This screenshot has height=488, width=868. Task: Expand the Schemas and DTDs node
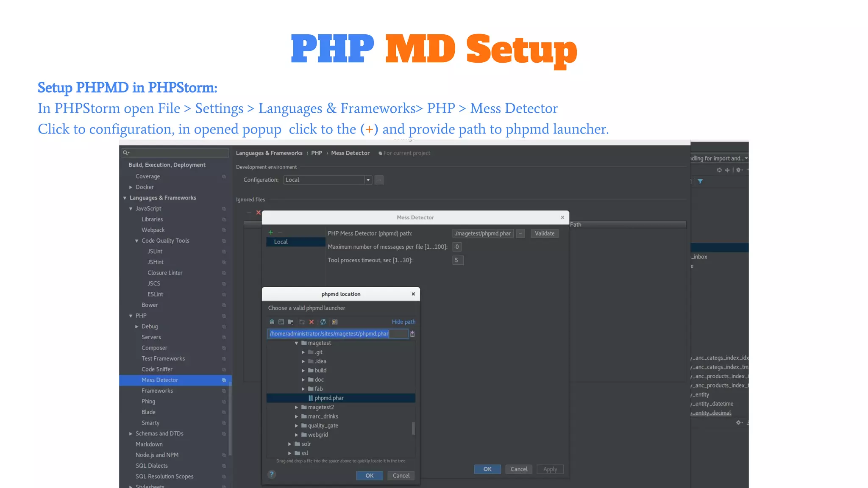coord(131,434)
